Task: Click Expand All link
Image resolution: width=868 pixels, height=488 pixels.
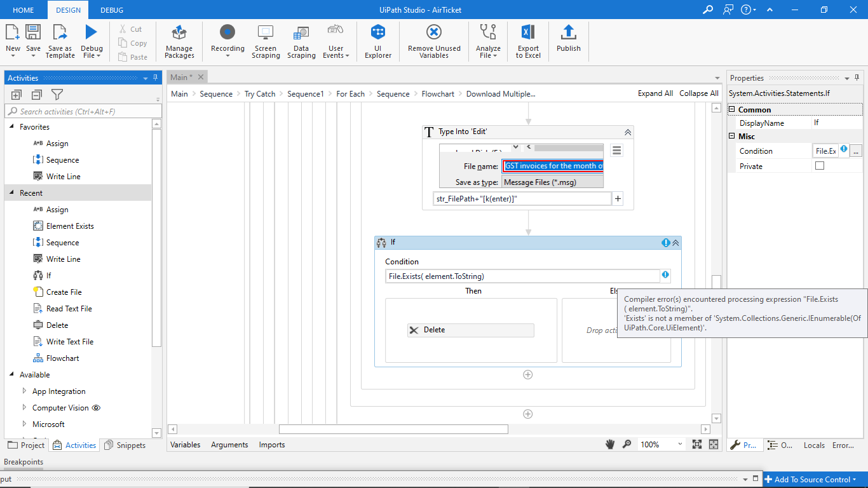Action: pos(655,93)
